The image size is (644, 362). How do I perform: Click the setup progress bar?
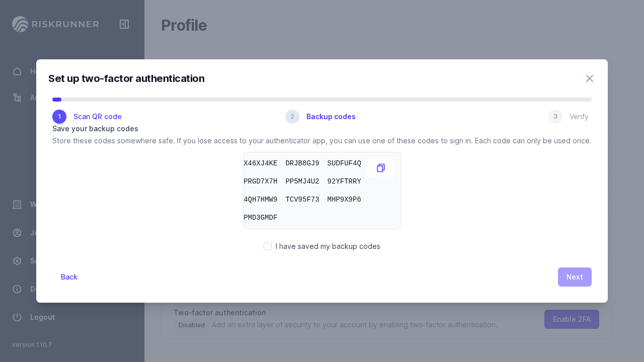(322, 100)
